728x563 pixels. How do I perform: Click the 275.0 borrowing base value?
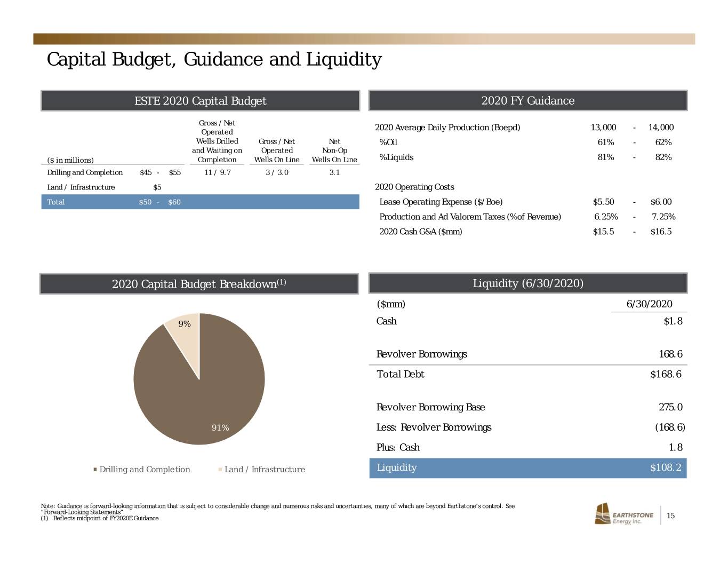(x=670, y=408)
